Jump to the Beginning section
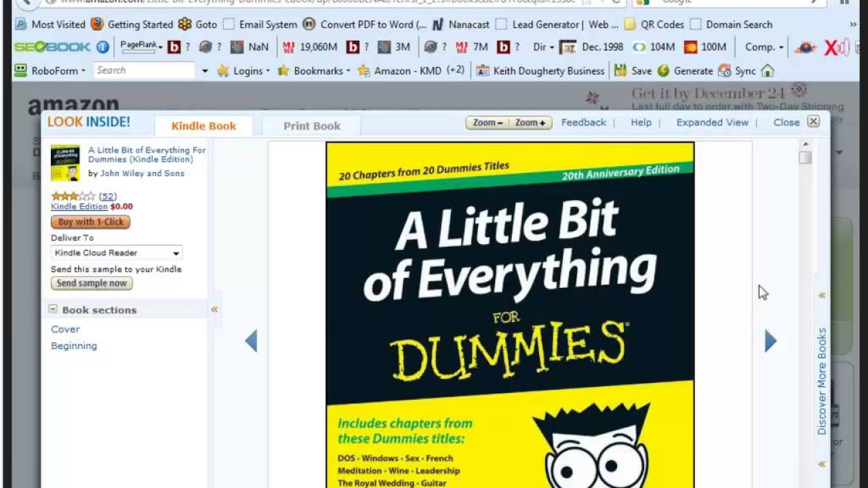 pos(74,346)
